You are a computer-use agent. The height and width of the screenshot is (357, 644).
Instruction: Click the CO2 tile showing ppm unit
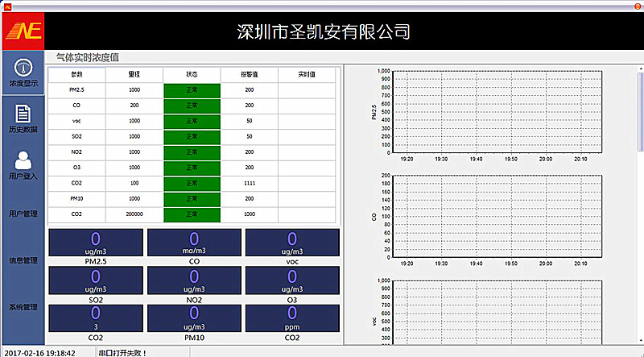click(x=291, y=318)
